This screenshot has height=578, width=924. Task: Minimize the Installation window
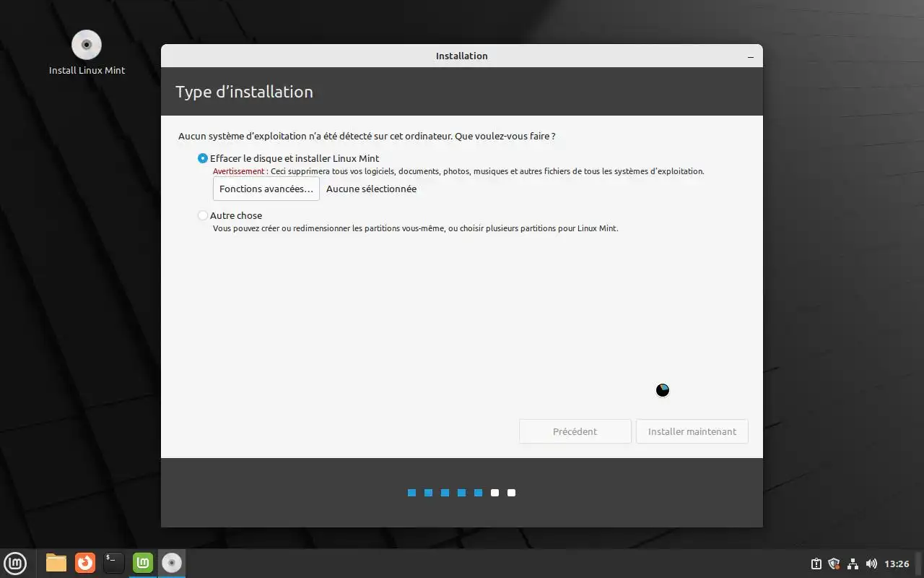[x=751, y=56]
